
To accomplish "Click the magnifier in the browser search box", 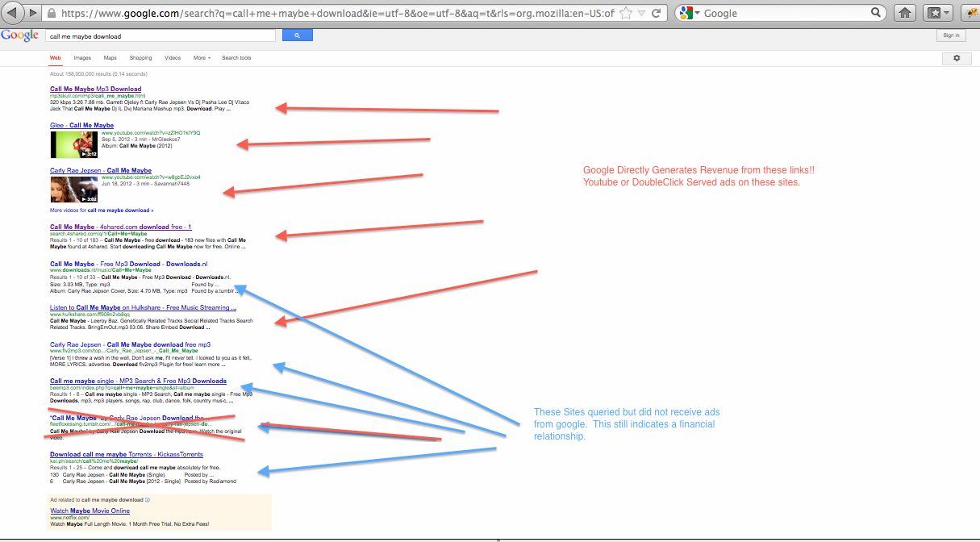I will (877, 13).
